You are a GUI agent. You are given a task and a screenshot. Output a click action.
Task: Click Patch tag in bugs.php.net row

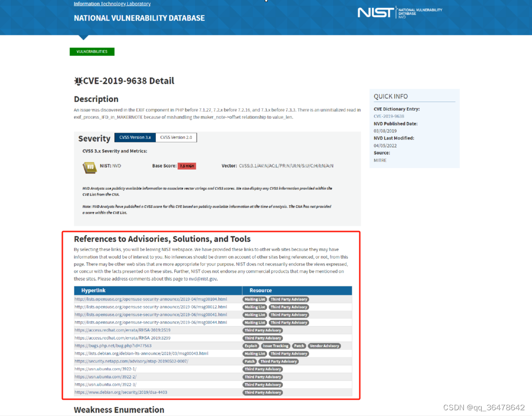pos(299,346)
